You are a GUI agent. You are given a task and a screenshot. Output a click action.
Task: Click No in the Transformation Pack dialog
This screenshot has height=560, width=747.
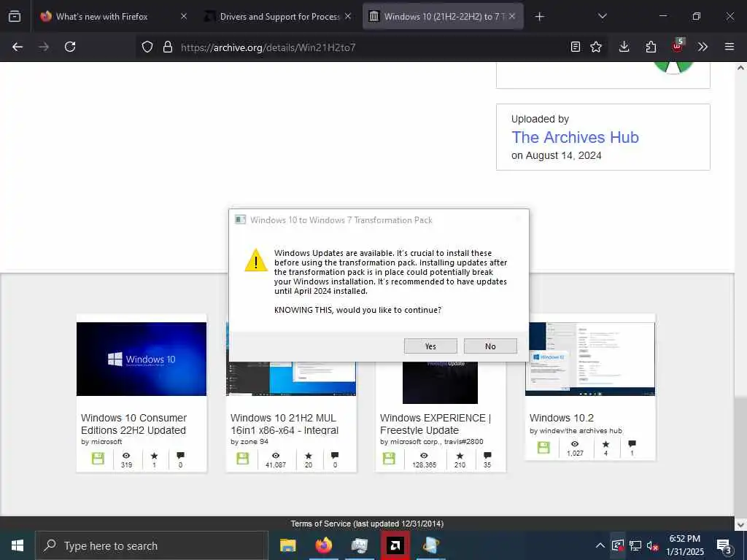pyautogui.click(x=490, y=346)
